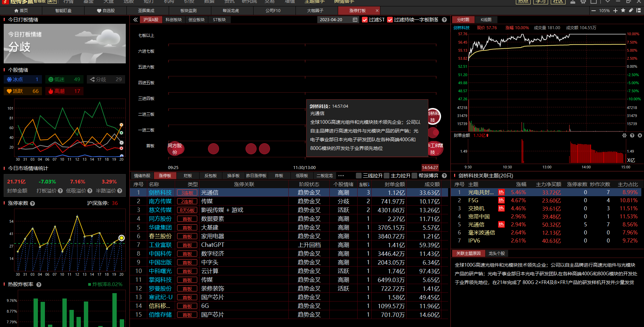
Task: Sort by 连板 column header arrow
Action: 364,184
